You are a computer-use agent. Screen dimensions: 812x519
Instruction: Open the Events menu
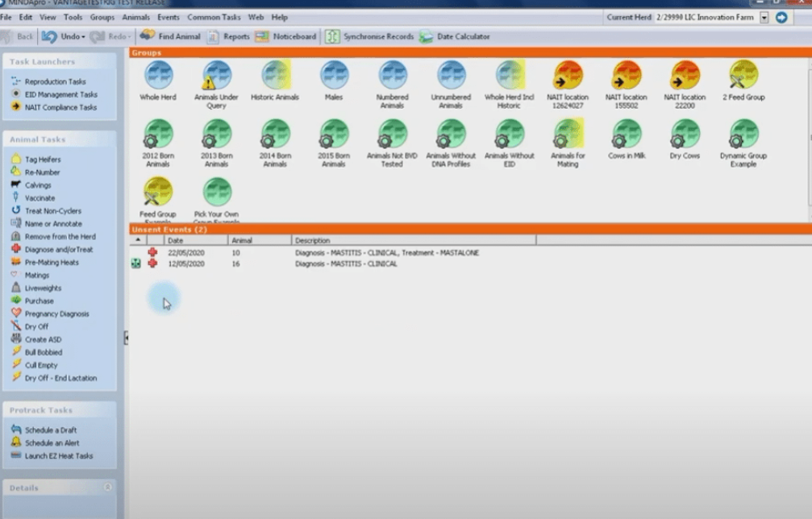169,17
